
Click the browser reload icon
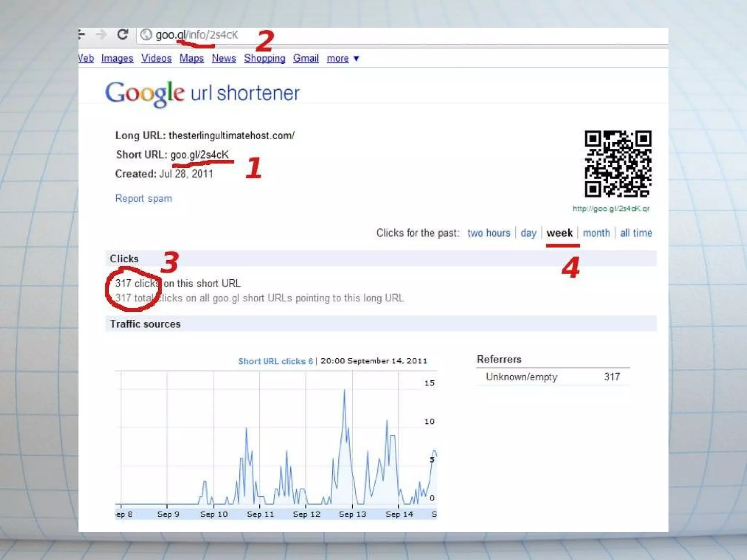123,35
